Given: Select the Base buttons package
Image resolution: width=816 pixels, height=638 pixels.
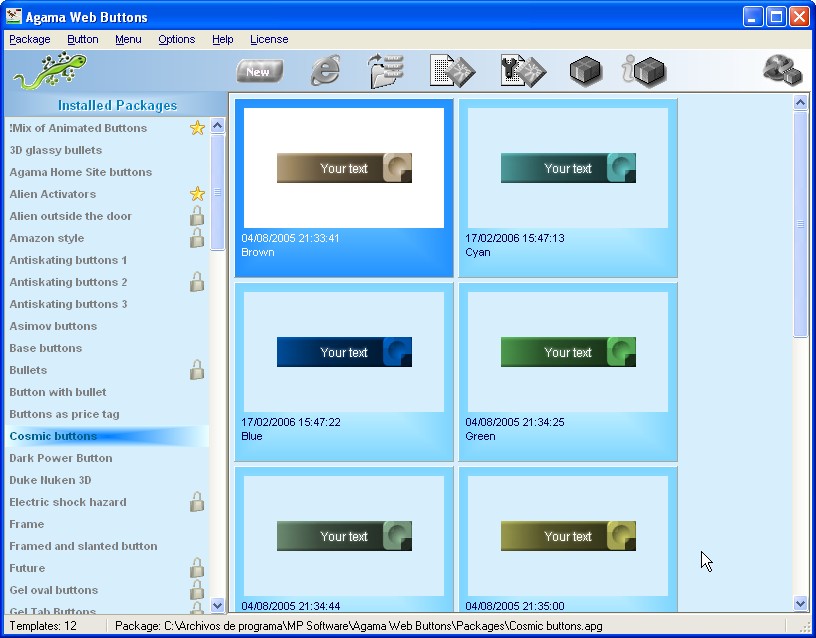Looking at the screenshot, I should point(107,348).
